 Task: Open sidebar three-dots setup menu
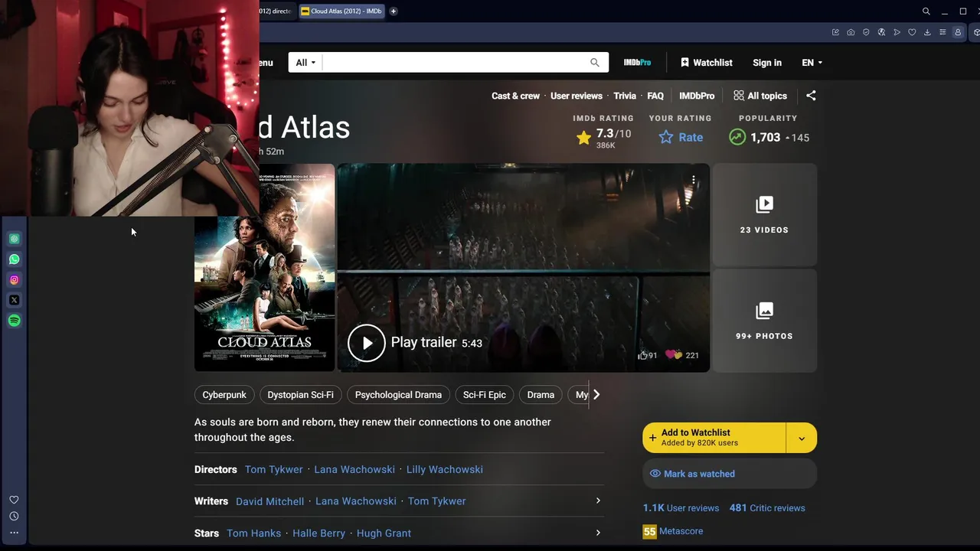point(14,533)
